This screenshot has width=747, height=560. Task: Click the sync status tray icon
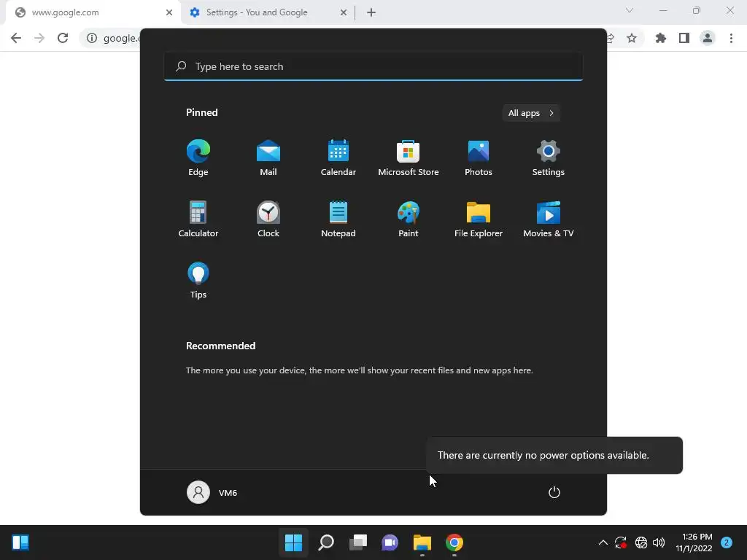click(620, 542)
